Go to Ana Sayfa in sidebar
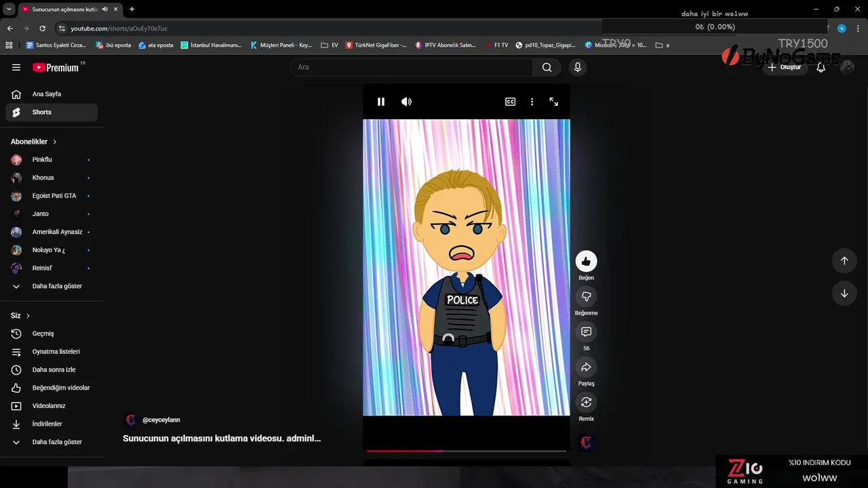 pyautogui.click(x=52, y=94)
